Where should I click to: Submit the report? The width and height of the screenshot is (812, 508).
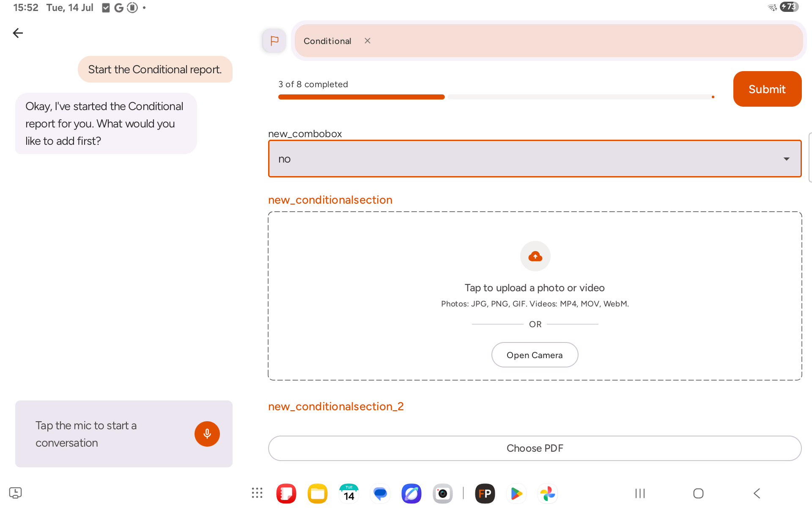click(x=767, y=89)
